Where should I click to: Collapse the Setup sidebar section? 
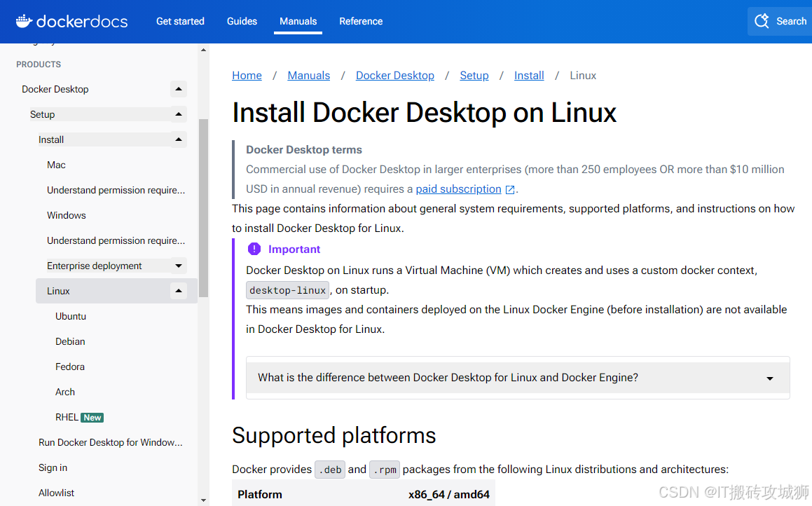pos(179,114)
